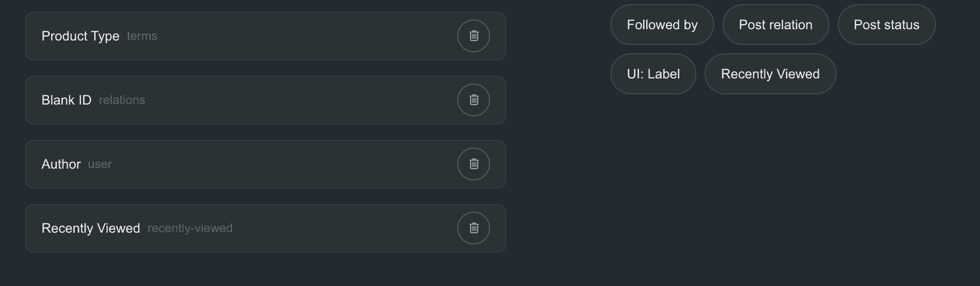Click the Recently Viewed pill button
Screen dimensions: 980x286
pyautogui.click(x=770, y=74)
